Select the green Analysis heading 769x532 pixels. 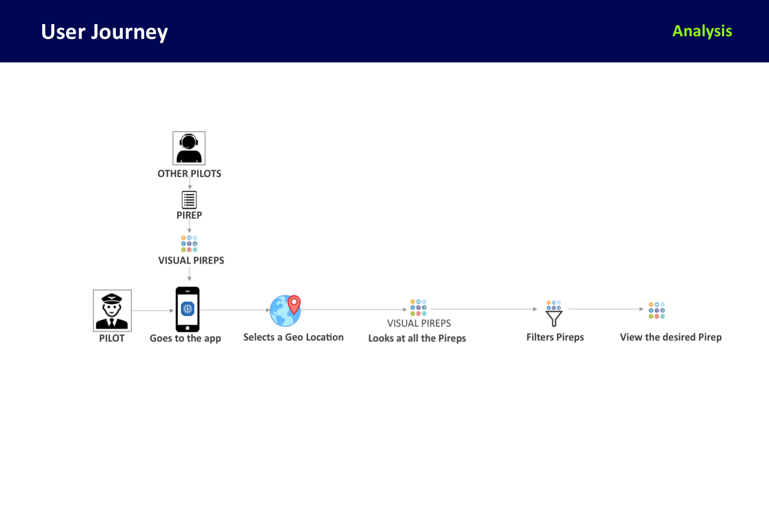[x=702, y=31]
